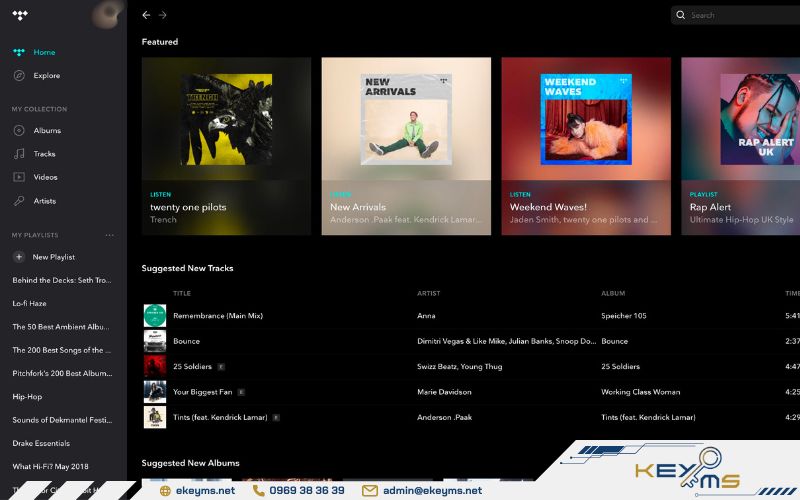Viewport: 800px width, 500px height.
Task: Open album Working Class Woman
Action: point(640,392)
